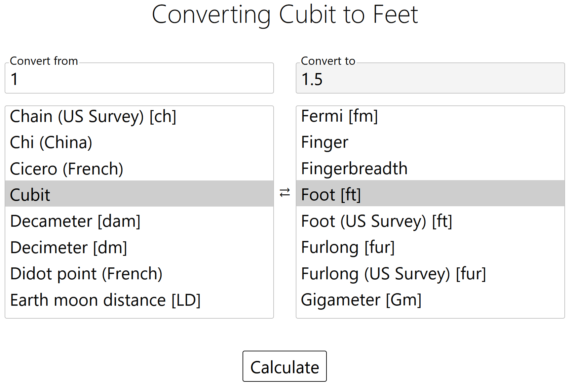572x392 pixels.
Task: Select Decimeter [dm] unit
Action: [139, 247]
